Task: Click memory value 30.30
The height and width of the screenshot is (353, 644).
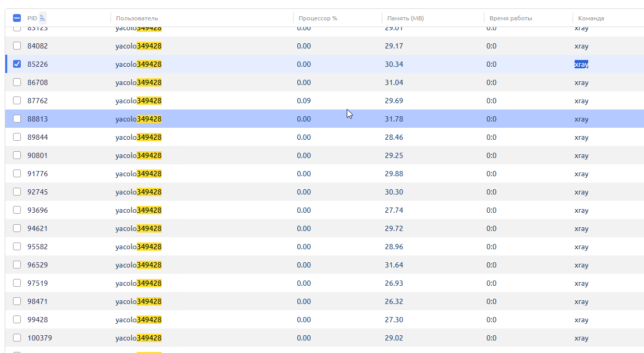Action: click(x=394, y=192)
